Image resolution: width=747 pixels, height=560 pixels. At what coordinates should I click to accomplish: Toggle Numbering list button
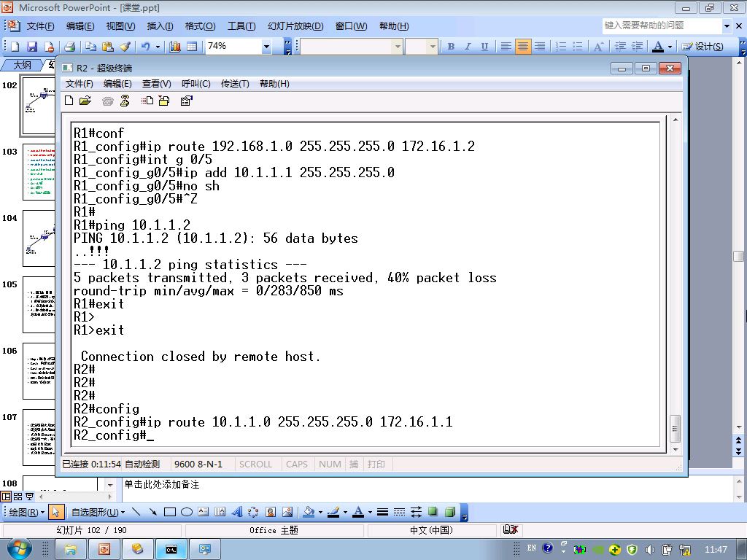pyautogui.click(x=561, y=46)
